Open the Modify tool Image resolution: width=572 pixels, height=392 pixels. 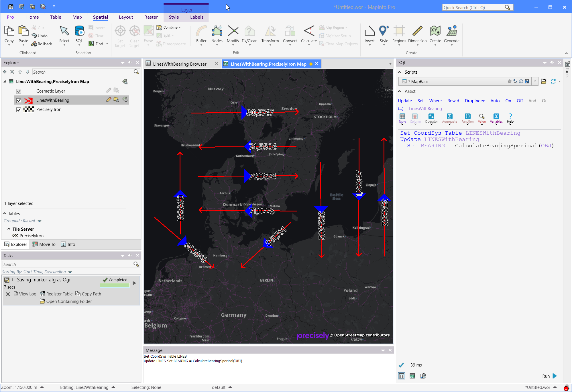click(233, 35)
